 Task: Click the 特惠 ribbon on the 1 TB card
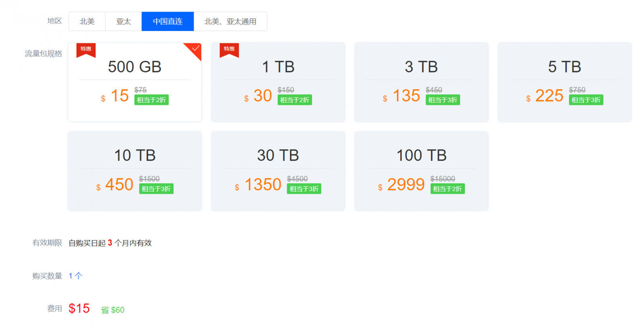pos(229,49)
